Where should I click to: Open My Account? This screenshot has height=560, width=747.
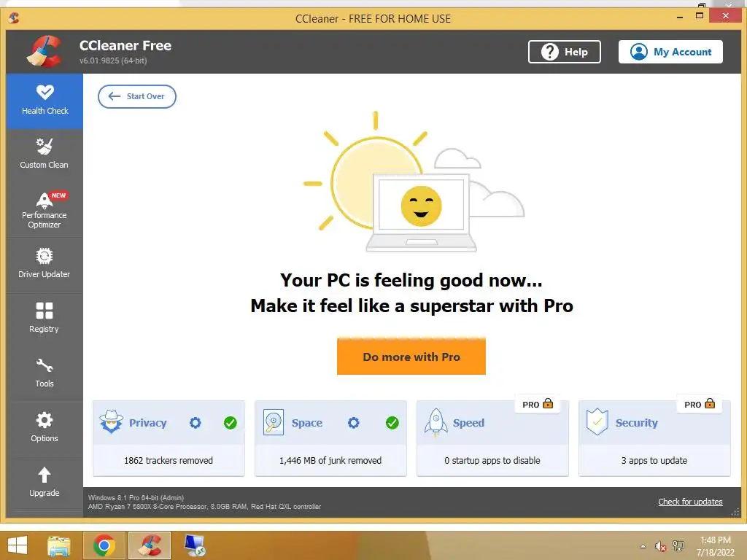coord(670,52)
